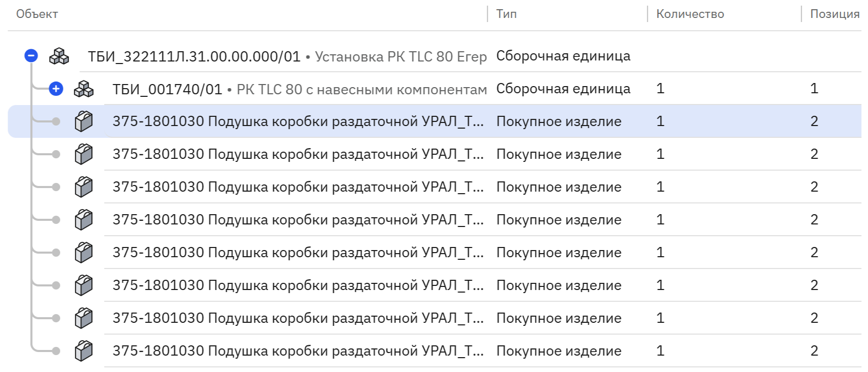
Task: Select the fifth 375-1801030 Подушка коробки row
Action: (435, 253)
